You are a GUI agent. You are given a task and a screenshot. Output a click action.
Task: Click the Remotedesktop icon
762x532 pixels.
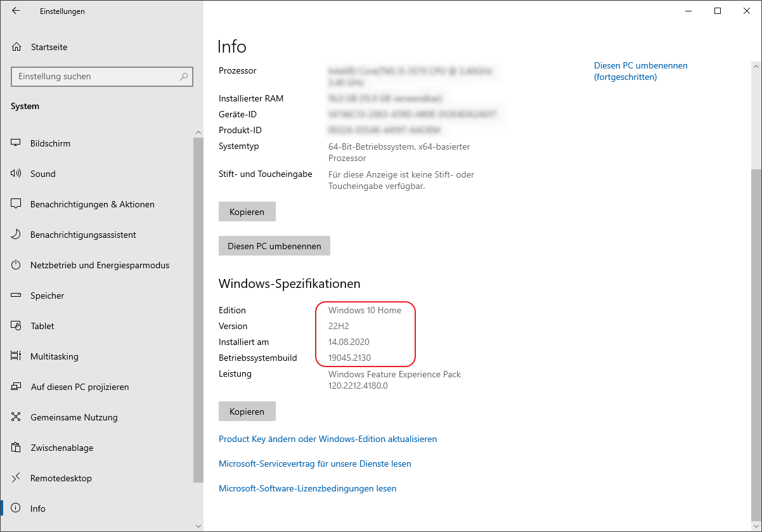click(x=16, y=478)
